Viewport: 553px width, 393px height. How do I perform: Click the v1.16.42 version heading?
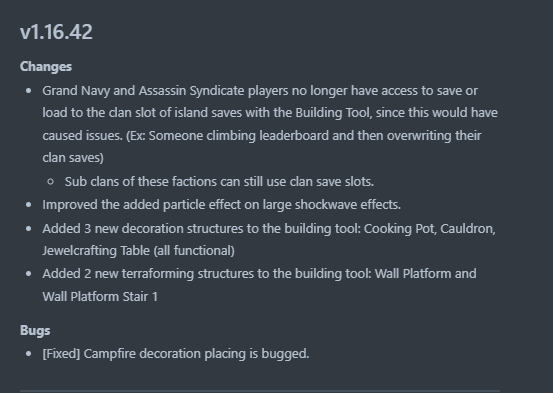click(x=56, y=32)
